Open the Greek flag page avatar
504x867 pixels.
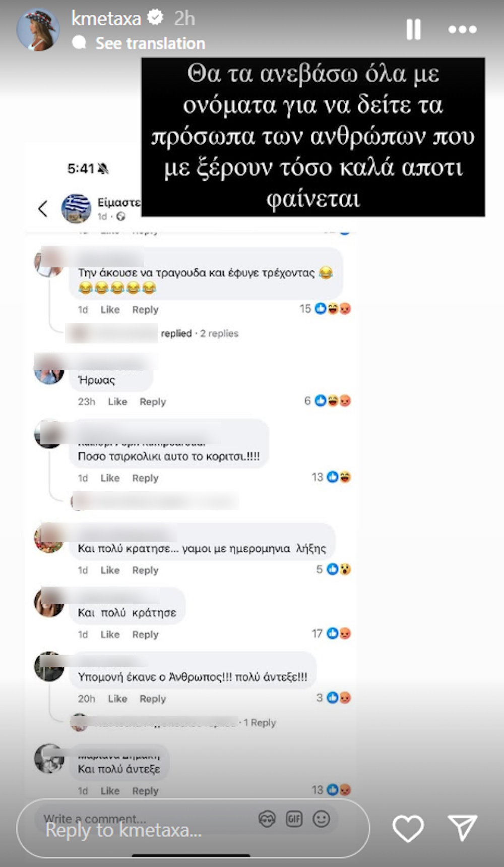[76, 208]
